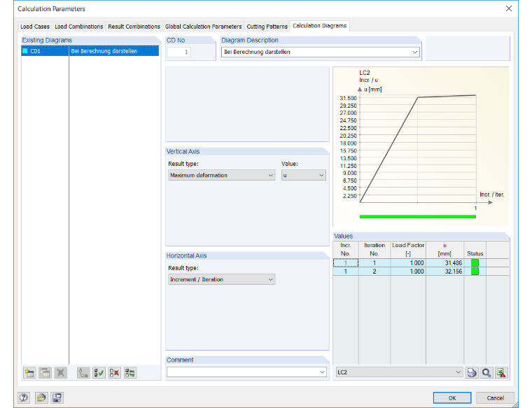Open the Cutting Patterns tab
532x408 pixels.
pos(267,27)
